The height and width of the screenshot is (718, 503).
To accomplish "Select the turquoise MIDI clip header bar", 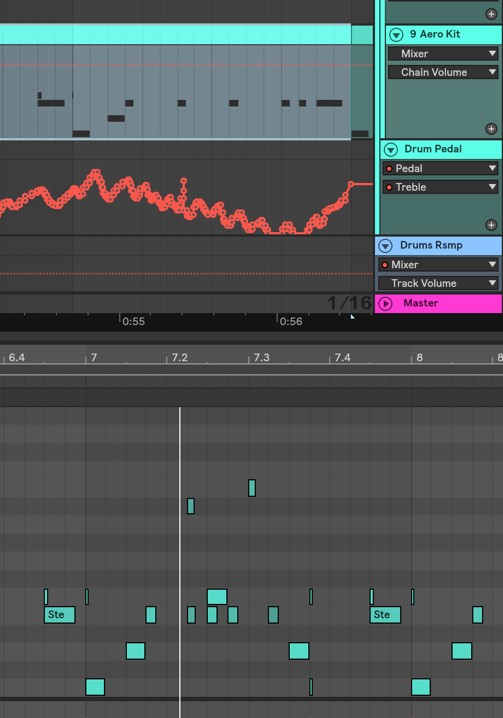I will [x=175, y=34].
